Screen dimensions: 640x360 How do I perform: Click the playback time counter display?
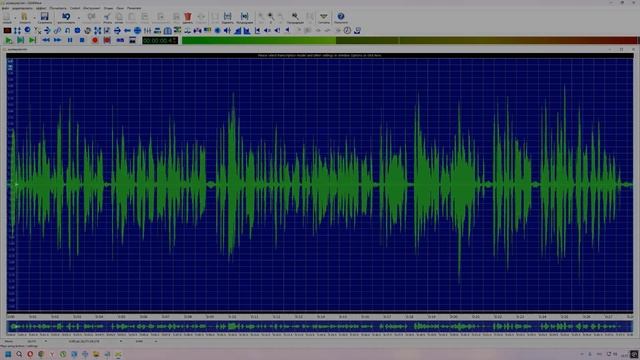click(x=160, y=40)
